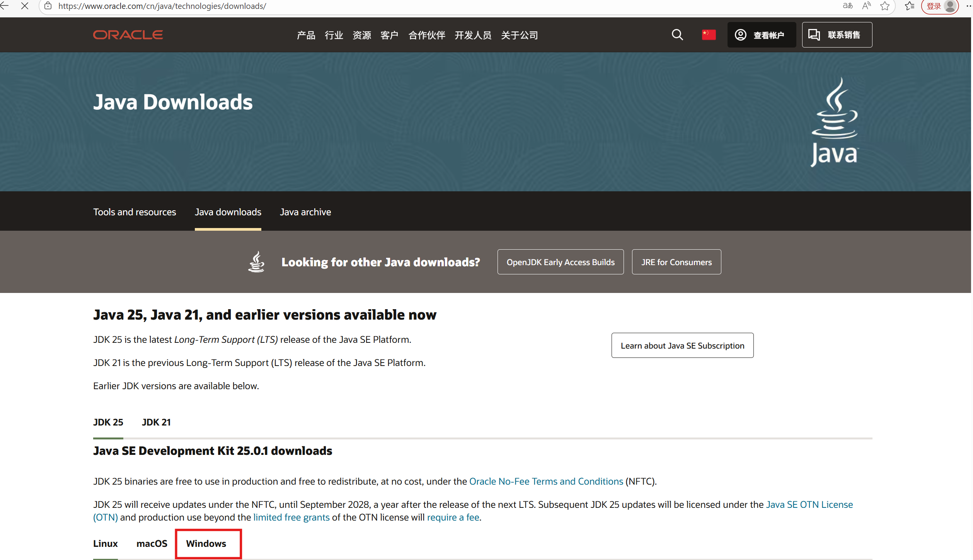Click the OpenJDK Early Access Builds button
973x560 pixels.
[560, 262]
